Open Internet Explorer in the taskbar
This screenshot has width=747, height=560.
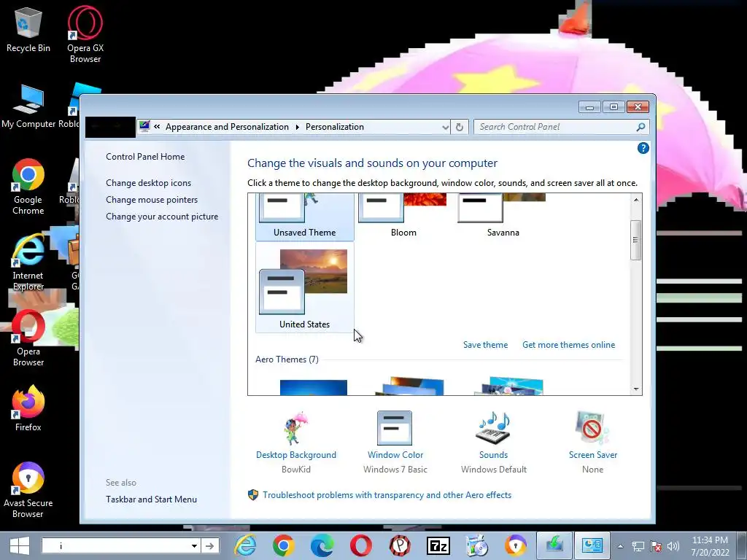(245, 545)
